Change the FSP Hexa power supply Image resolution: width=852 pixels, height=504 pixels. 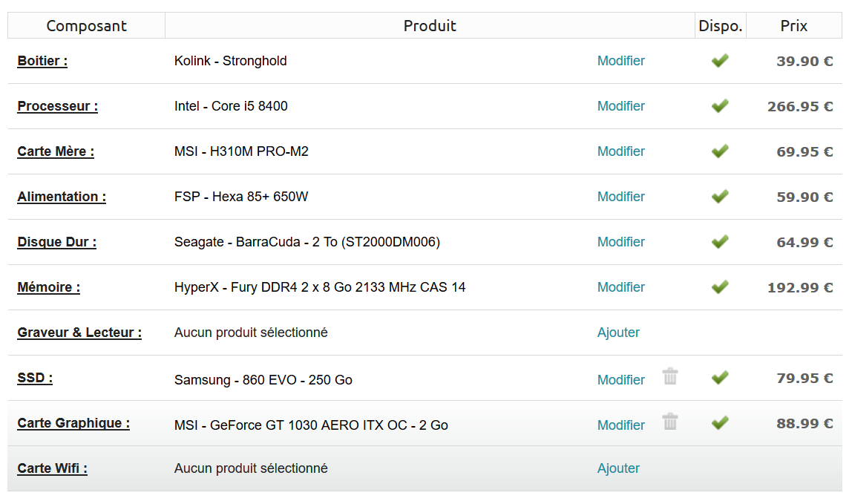pos(621,197)
